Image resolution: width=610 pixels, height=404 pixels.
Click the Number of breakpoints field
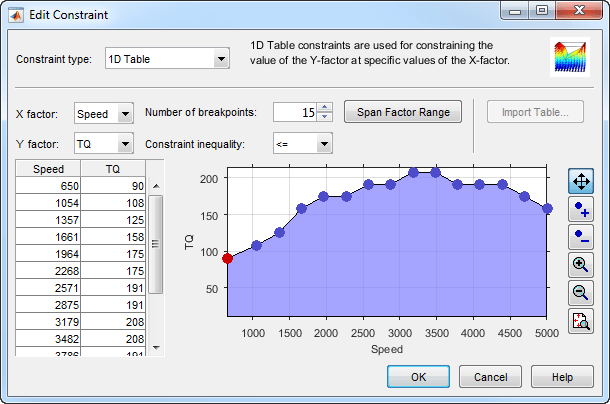click(x=295, y=112)
